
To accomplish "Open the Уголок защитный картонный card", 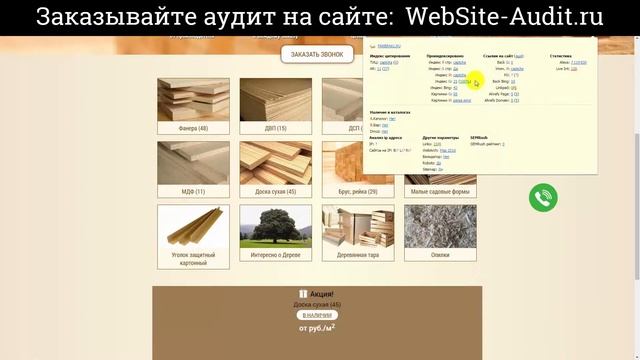I will pos(193,237).
